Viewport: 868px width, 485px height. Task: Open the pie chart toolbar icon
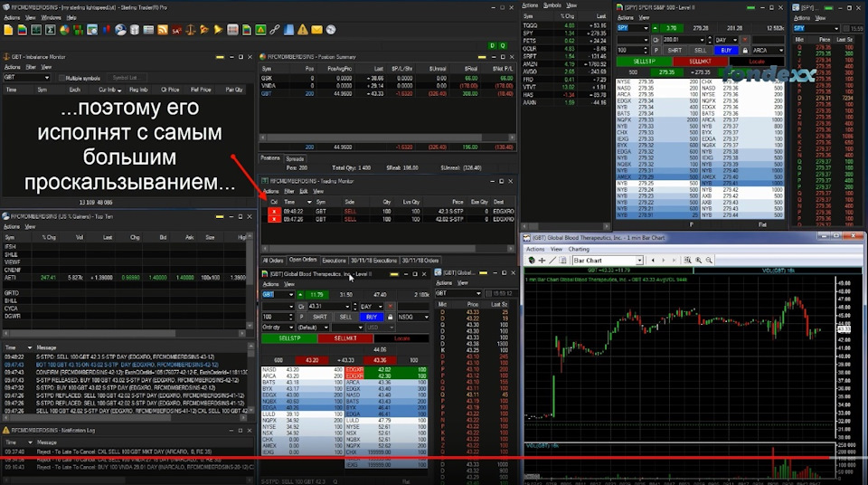click(64, 30)
